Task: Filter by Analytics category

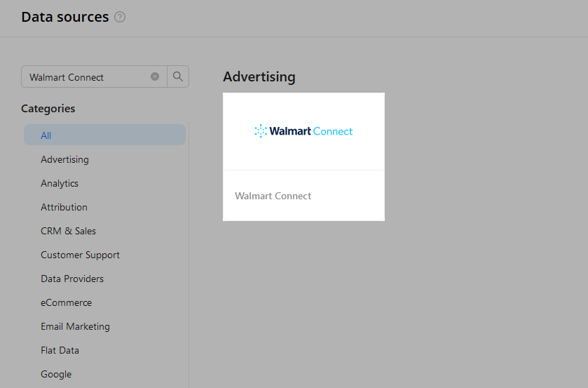Action: click(x=60, y=183)
